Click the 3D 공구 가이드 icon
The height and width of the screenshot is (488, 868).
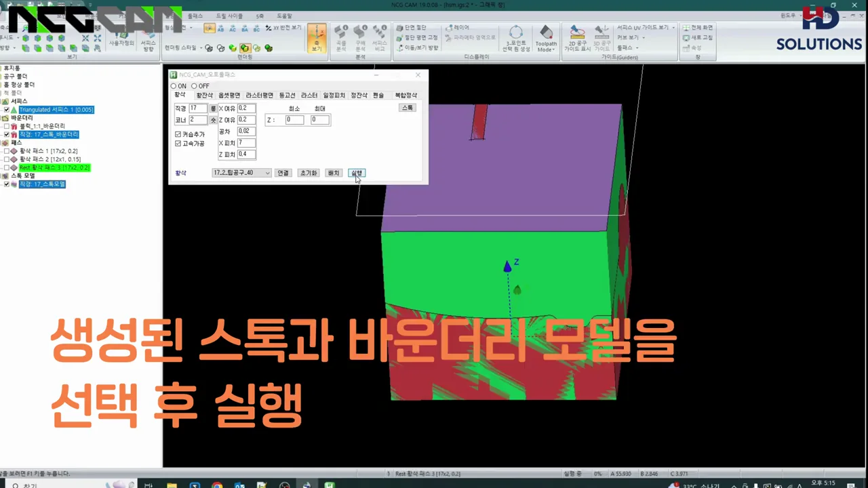[602, 39]
